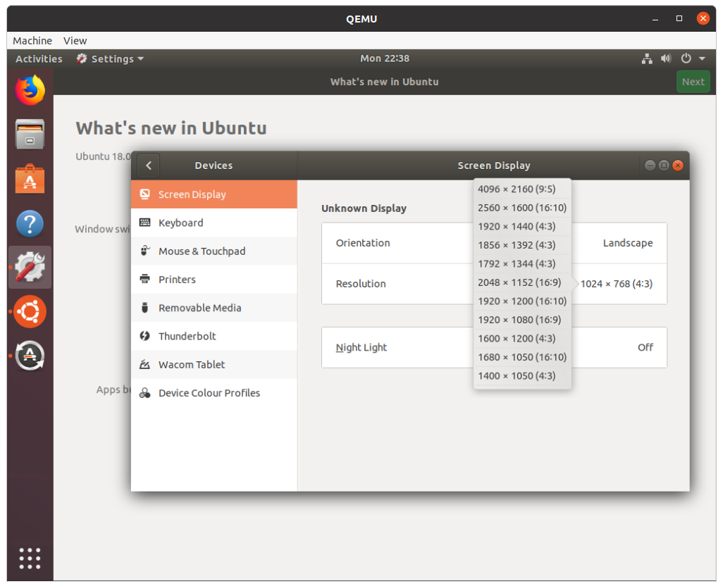Select 1920 × 1080 (16:9) resolution

[x=519, y=320]
